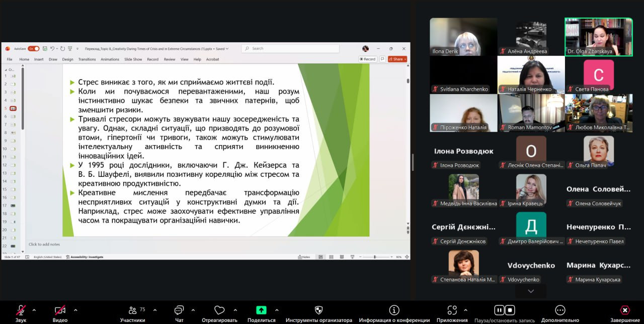This screenshot has width=644, height=324.
Task: Switch to Normal view icon
Action: click(320, 257)
